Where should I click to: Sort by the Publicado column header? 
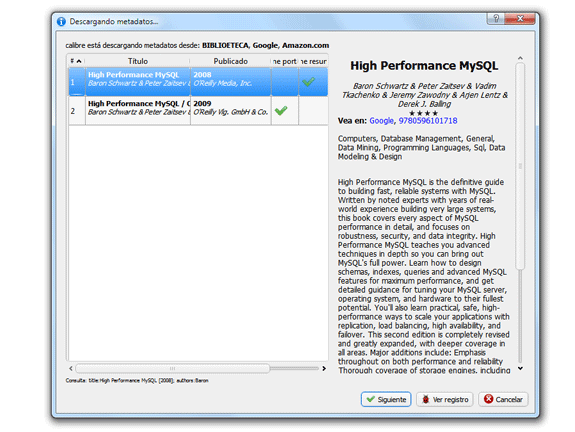230,61
